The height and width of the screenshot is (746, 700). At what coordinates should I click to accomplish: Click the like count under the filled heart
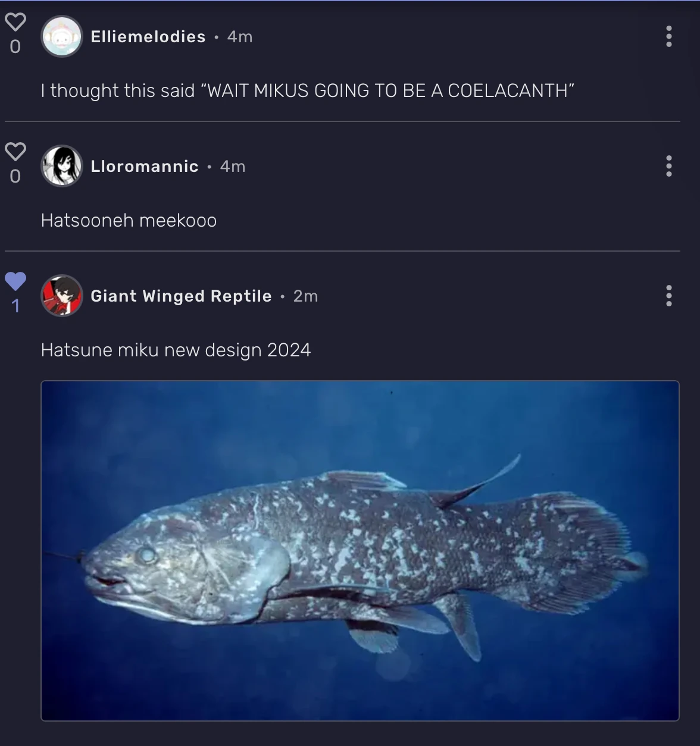tap(16, 306)
